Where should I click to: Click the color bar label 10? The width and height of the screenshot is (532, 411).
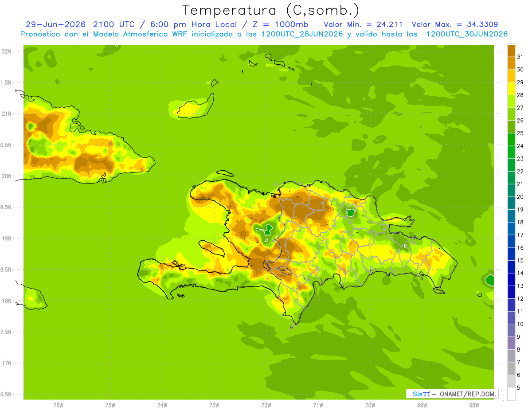point(520,324)
